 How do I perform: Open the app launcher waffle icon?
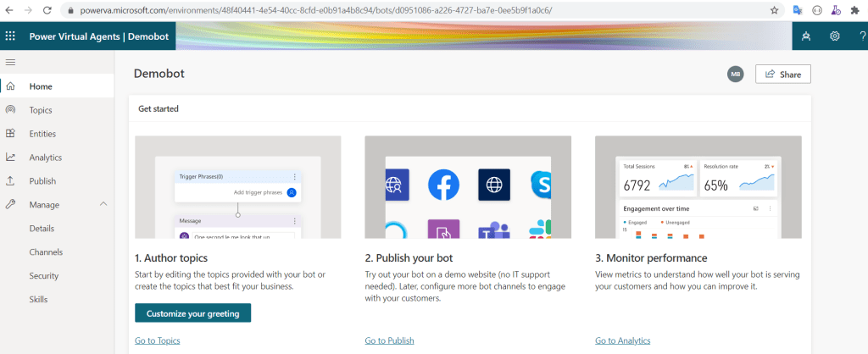click(x=10, y=36)
